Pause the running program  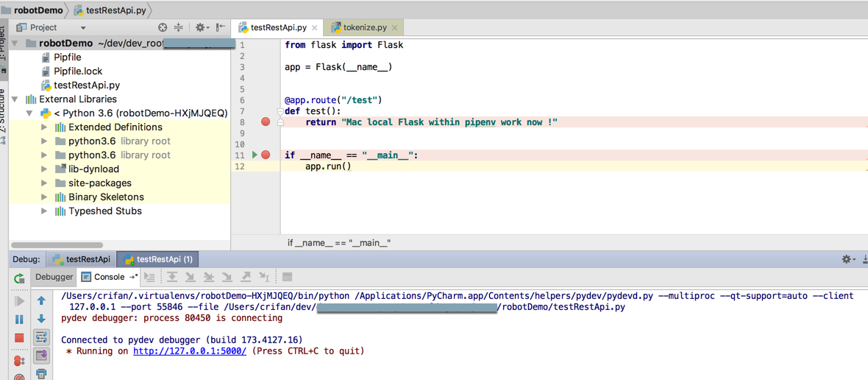(19, 319)
